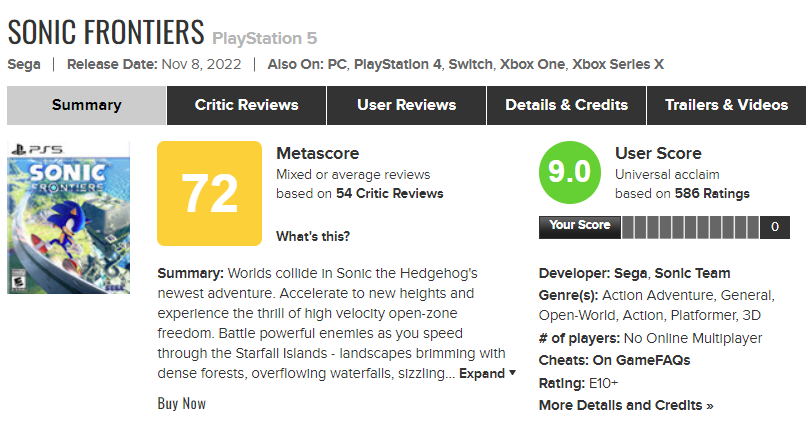Viewport: 812px width, 421px height.
Task: Click the yellow Metascore 72 badge
Action: [210, 193]
